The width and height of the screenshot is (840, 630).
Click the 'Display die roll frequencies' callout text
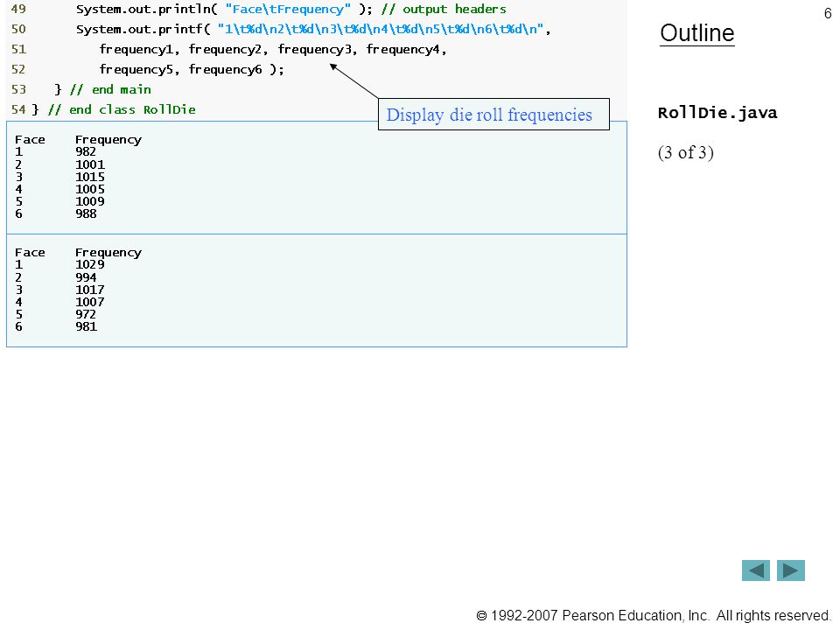tap(489, 115)
